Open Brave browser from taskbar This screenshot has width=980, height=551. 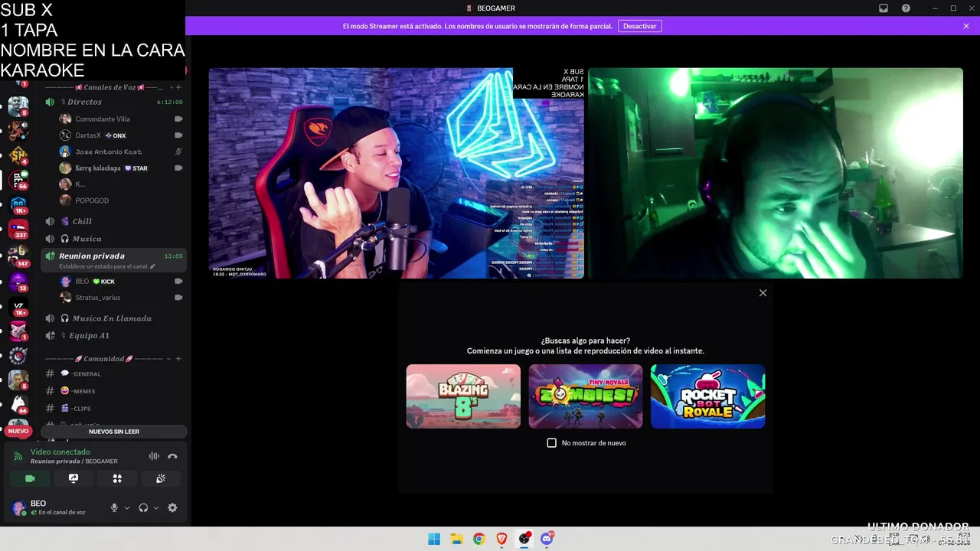(x=501, y=539)
